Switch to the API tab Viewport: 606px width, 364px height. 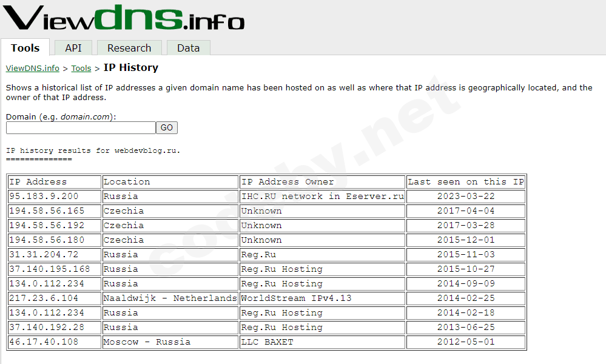coord(73,47)
